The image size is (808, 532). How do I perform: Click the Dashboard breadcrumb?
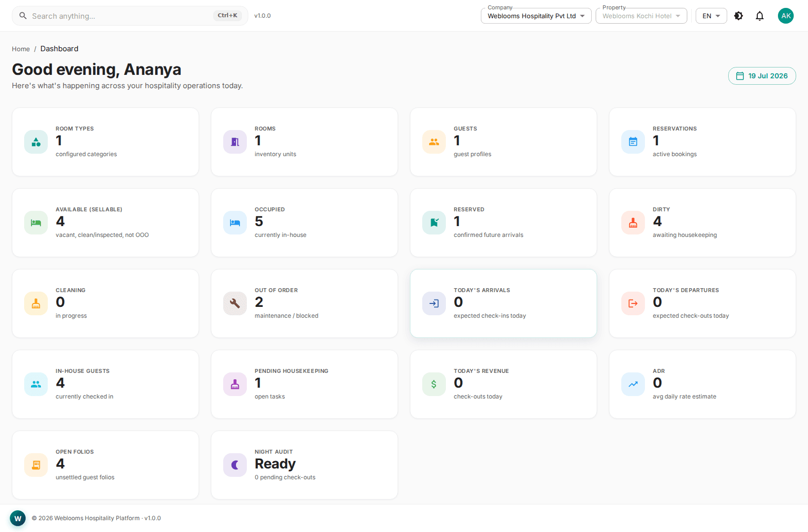pos(59,49)
